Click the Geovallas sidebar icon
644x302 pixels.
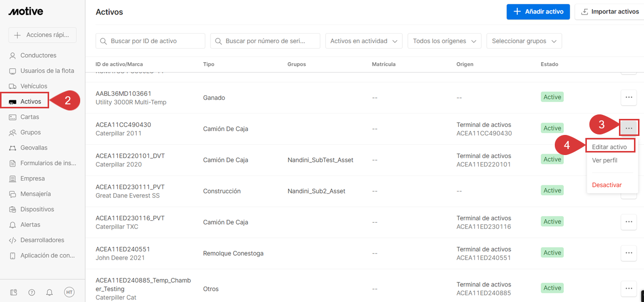tap(13, 148)
